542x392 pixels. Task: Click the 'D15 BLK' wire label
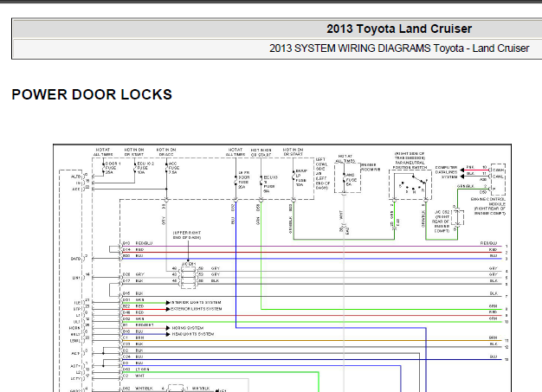132,293
